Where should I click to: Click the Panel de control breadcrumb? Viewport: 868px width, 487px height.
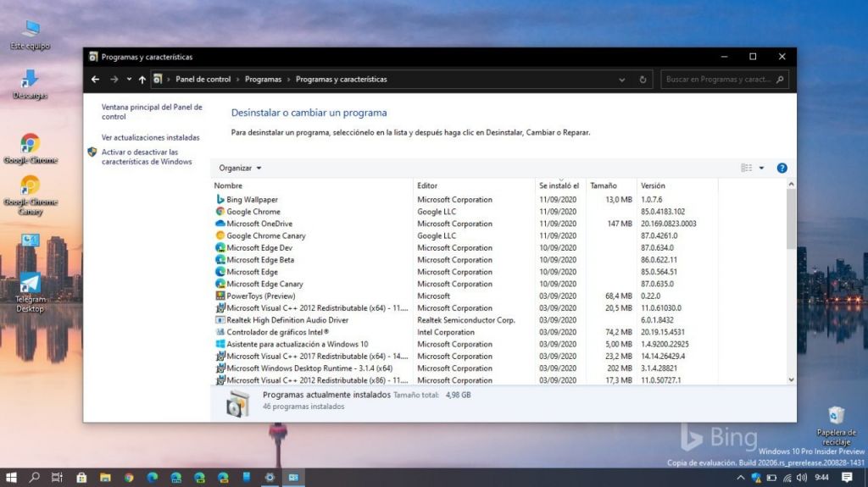(203, 80)
